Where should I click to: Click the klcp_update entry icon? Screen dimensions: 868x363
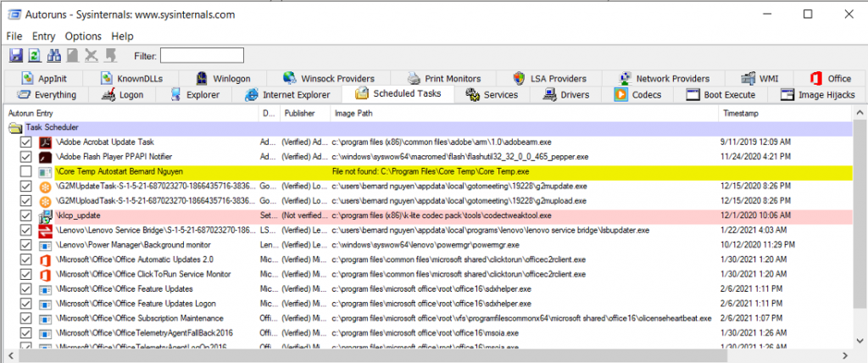[x=45, y=215]
